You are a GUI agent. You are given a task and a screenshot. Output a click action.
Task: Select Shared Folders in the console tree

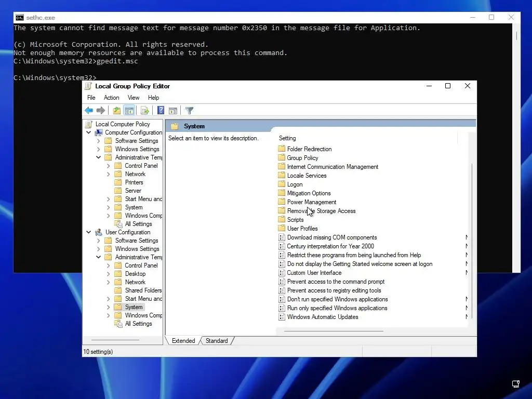[x=143, y=290]
